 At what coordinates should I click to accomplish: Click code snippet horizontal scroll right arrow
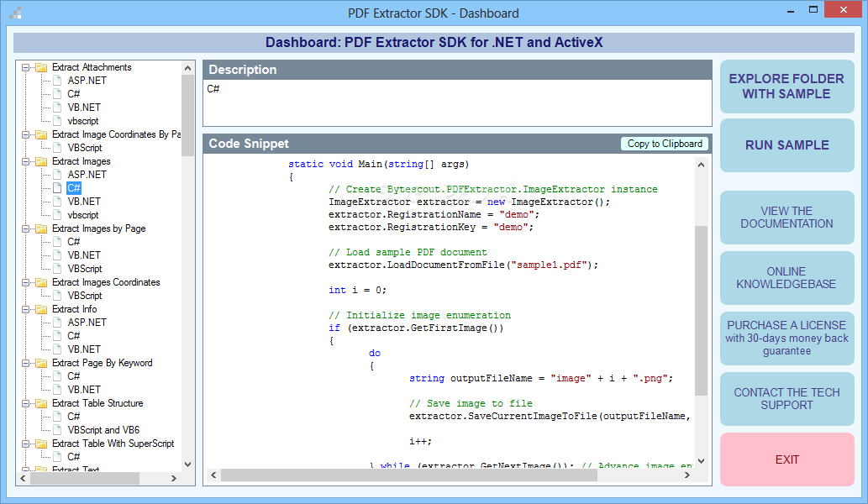tap(687, 475)
